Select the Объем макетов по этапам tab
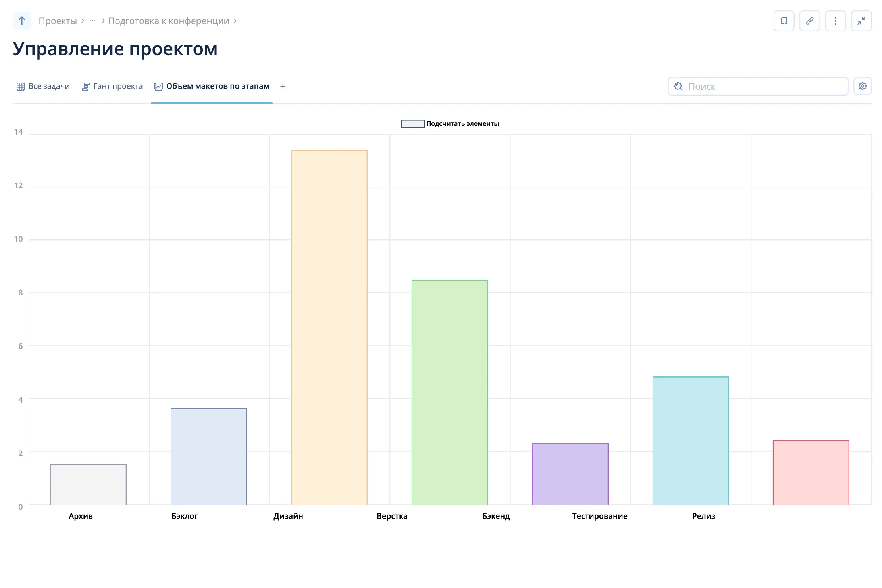Image resolution: width=882 pixels, height=588 pixels. (212, 87)
